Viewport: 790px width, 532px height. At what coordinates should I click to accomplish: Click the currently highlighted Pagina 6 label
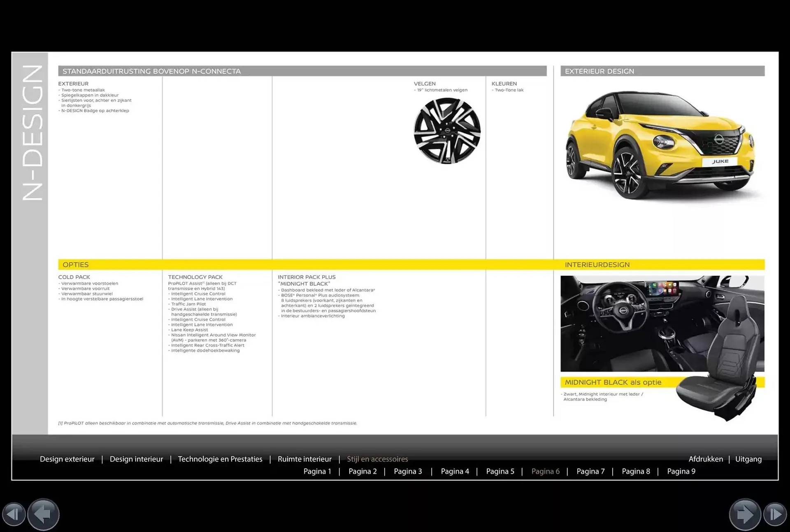(x=546, y=471)
